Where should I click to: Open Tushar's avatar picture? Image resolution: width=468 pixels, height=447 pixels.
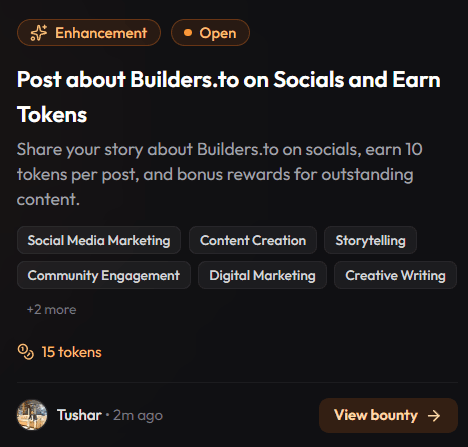[32, 415]
